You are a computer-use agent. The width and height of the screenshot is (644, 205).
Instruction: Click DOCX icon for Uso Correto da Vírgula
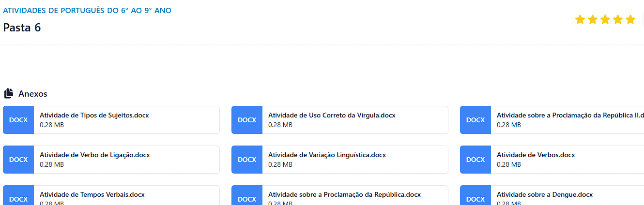pos(247,120)
